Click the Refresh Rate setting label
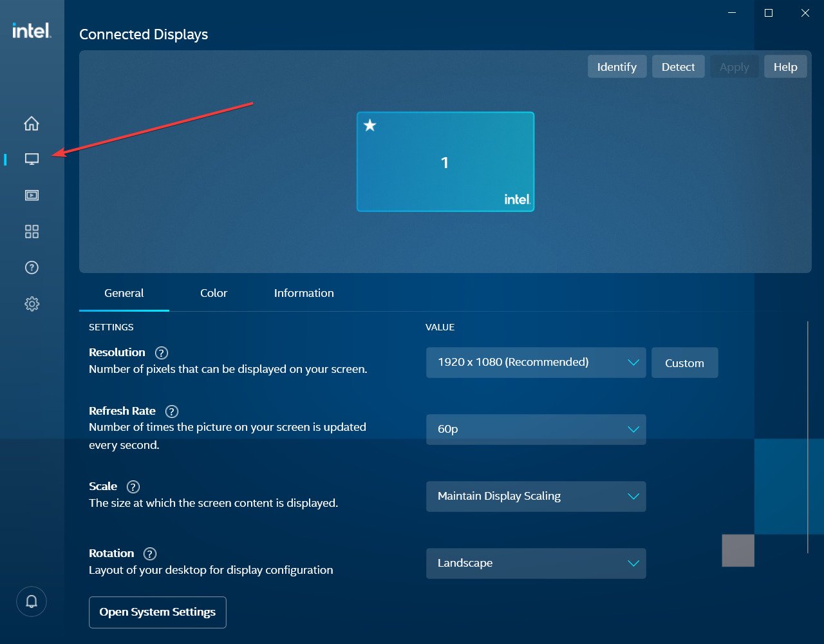 point(122,411)
